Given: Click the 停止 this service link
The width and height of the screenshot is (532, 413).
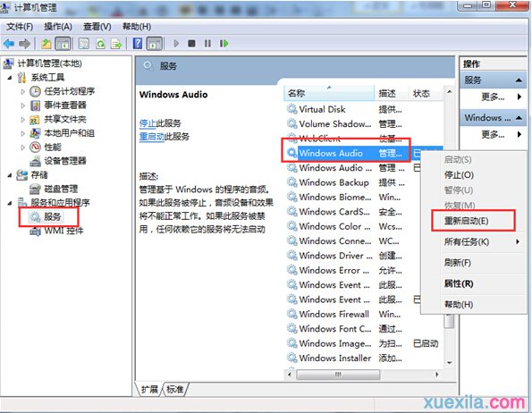Looking at the screenshot, I should click(148, 123).
